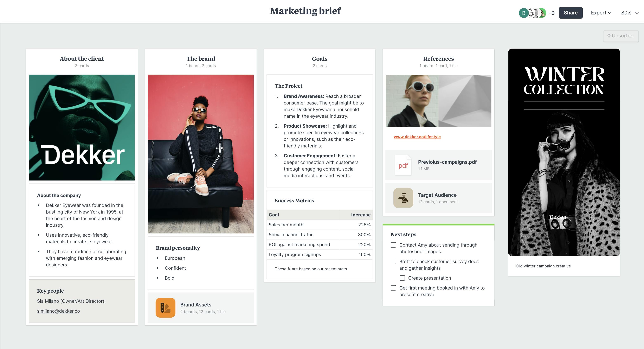The width and height of the screenshot is (644, 349).
Task: Click the PDF file icon for Previous-campaigns
Action: pyautogui.click(x=403, y=165)
